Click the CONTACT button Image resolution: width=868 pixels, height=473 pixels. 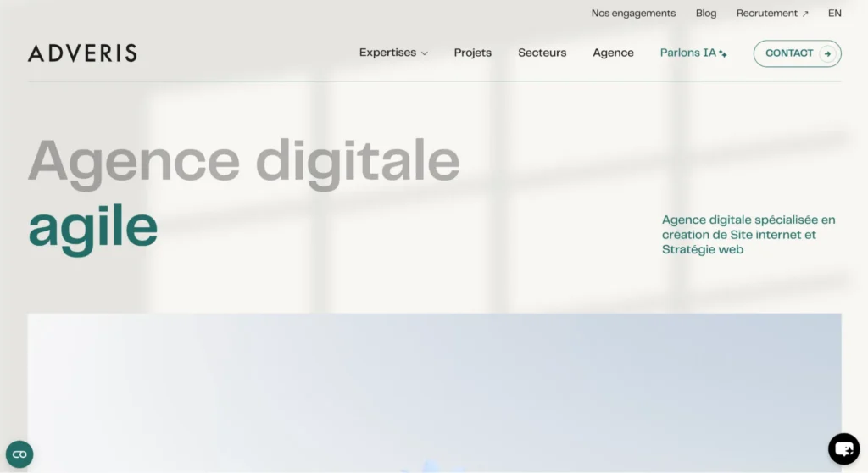pyautogui.click(x=797, y=53)
